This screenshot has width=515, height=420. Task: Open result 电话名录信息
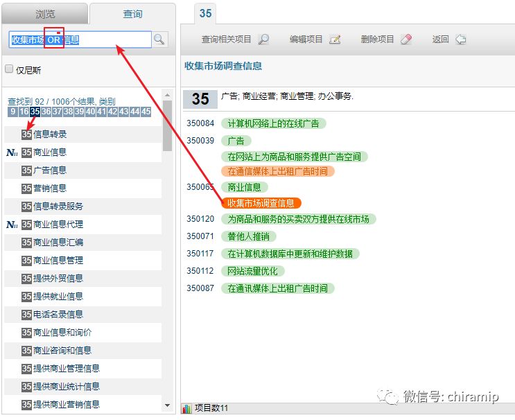pyautogui.click(x=58, y=315)
